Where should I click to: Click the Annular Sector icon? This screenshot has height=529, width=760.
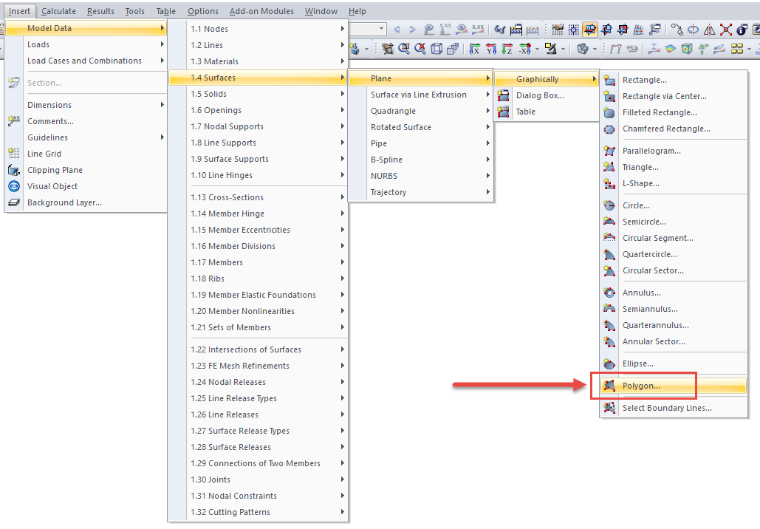609,341
